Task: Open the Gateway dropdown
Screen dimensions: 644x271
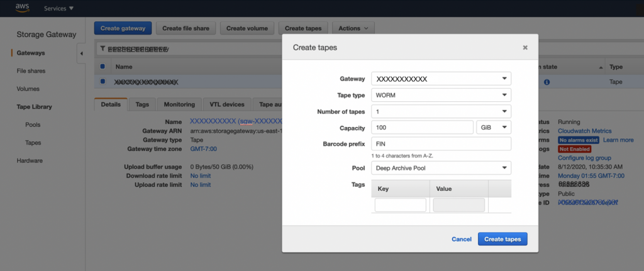Action: point(441,79)
